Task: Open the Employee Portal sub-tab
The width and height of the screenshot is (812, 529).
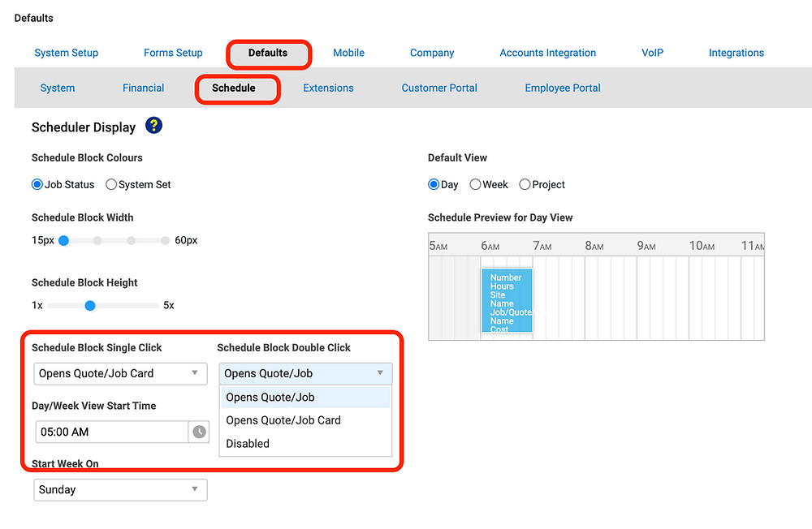Action: (563, 88)
